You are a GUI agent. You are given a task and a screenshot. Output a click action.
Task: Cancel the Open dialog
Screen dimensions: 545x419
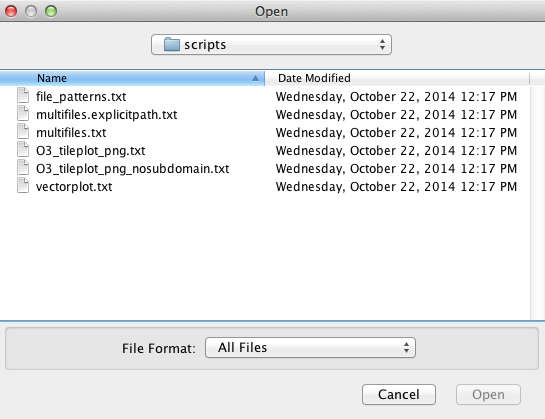(x=399, y=394)
